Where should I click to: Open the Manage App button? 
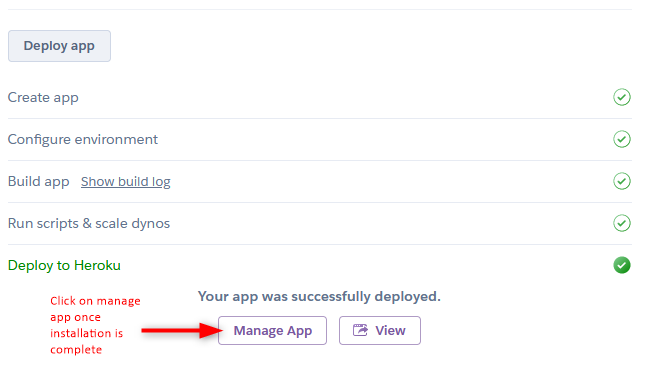272,331
